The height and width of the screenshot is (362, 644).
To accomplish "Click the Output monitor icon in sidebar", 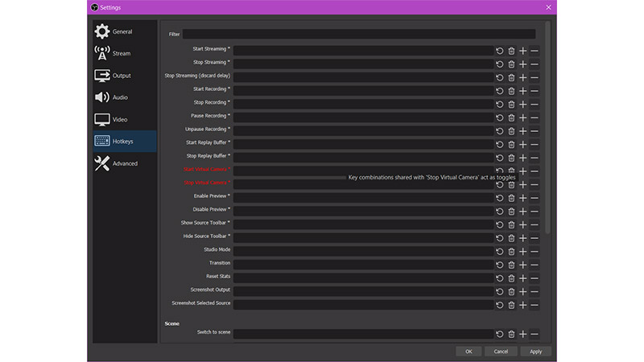I will pos(102,76).
